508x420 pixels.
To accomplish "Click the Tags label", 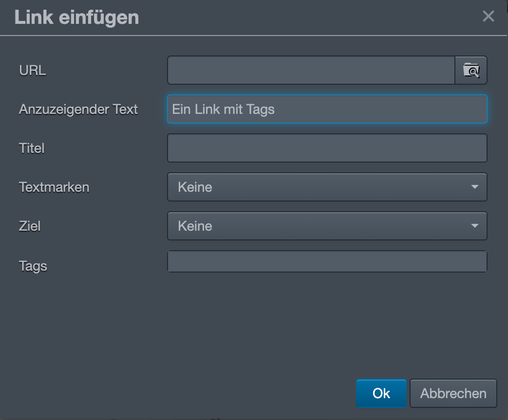I will [x=33, y=266].
